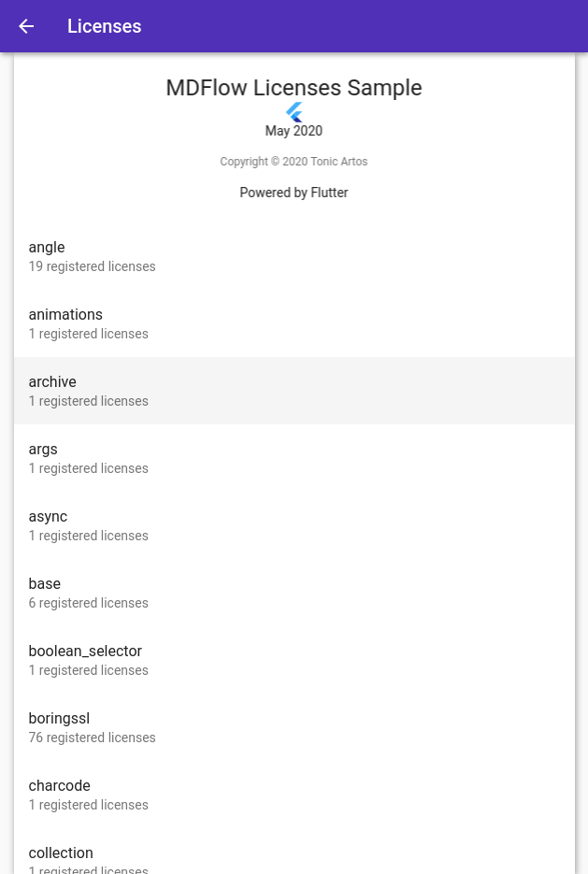Click the back arrow in the app bar
Image resolution: width=588 pixels, height=874 pixels.
[x=25, y=26]
